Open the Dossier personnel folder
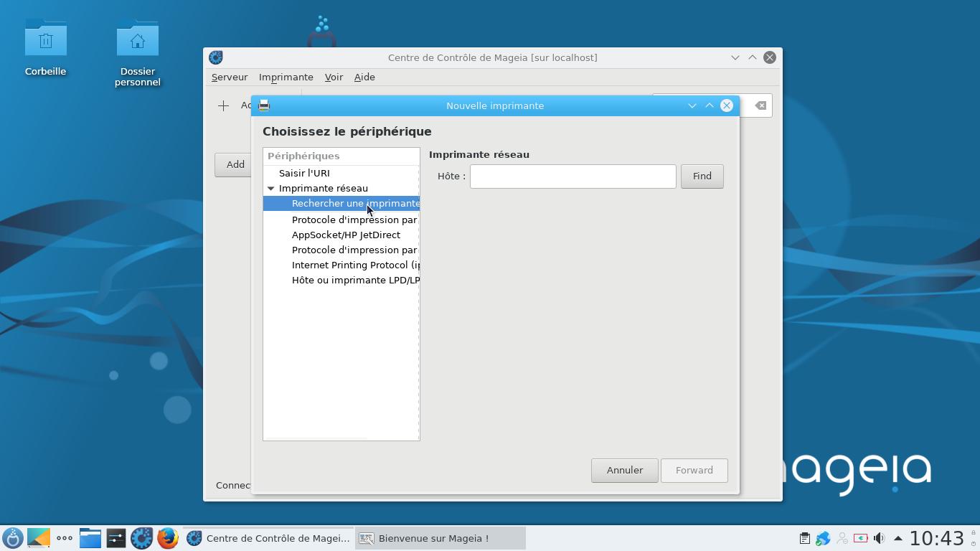The height and width of the screenshot is (551, 980). [x=137, y=52]
